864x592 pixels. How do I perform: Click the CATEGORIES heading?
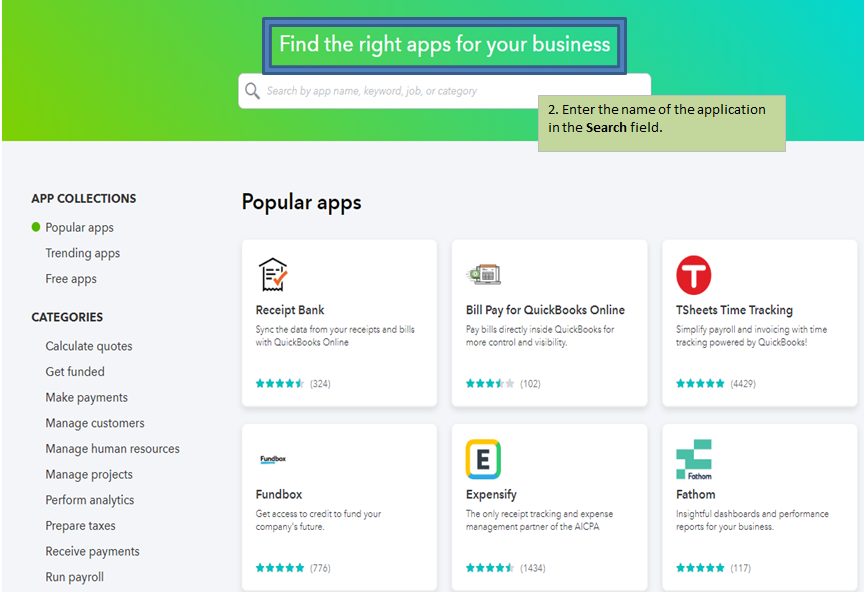[x=67, y=317]
